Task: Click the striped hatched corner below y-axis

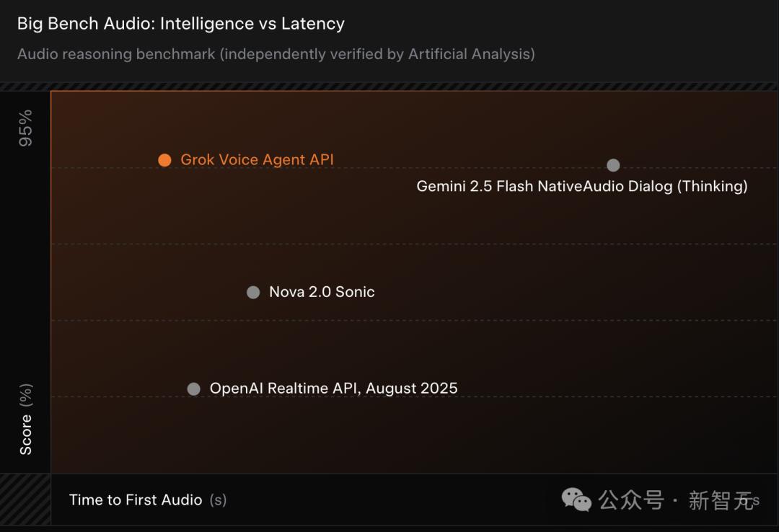Action: point(25,500)
